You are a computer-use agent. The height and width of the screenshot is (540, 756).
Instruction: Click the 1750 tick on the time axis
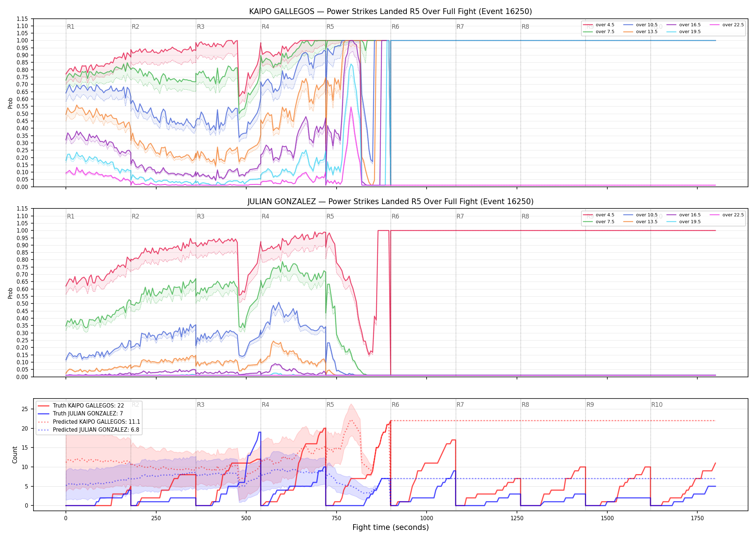pyautogui.click(x=697, y=518)
